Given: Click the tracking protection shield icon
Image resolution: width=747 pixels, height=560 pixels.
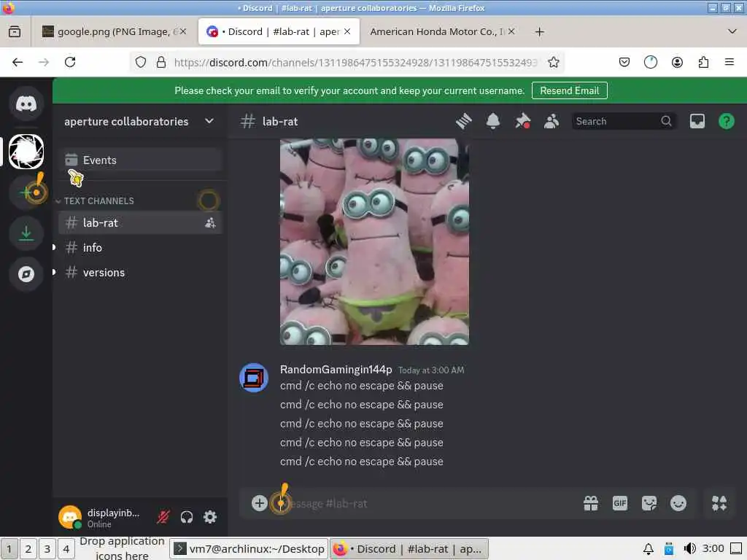Looking at the screenshot, I should click(x=141, y=63).
